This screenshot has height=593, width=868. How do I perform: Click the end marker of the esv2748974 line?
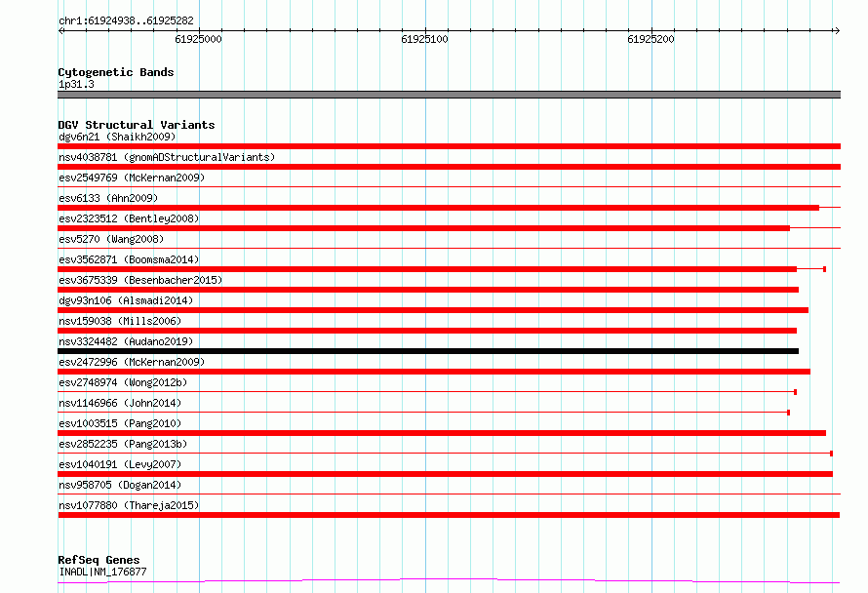pyautogui.click(x=796, y=392)
